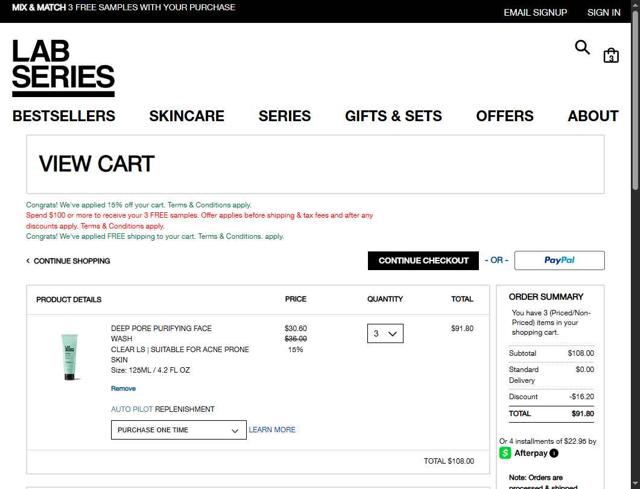This screenshot has width=640, height=489.
Task: Click the Continue Checkout button
Action: click(x=423, y=260)
